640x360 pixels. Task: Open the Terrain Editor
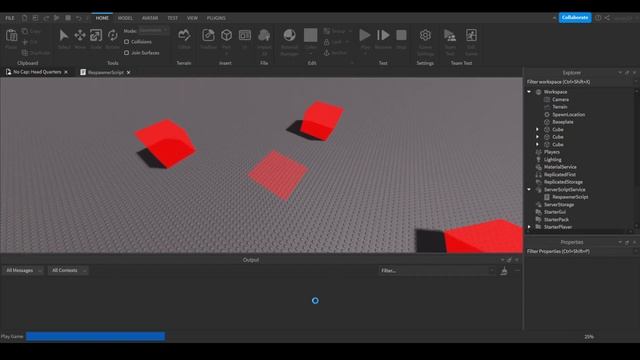[x=184, y=36]
